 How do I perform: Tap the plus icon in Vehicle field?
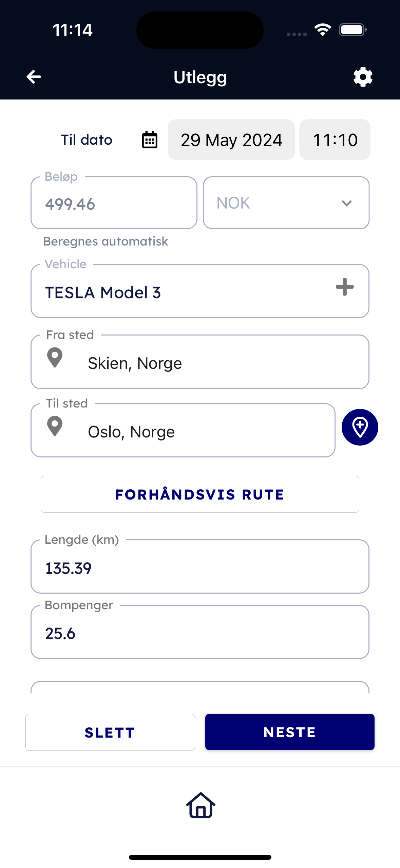344,287
